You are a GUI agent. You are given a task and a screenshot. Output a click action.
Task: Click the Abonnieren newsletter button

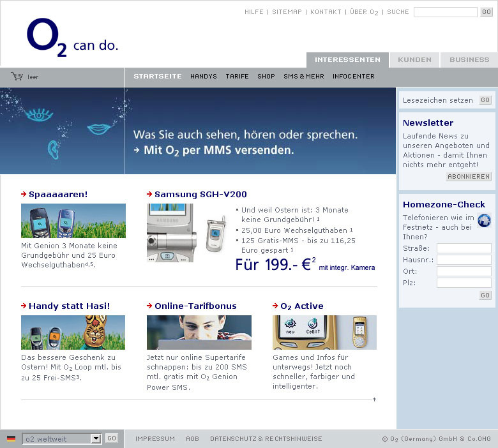coord(469,177)
